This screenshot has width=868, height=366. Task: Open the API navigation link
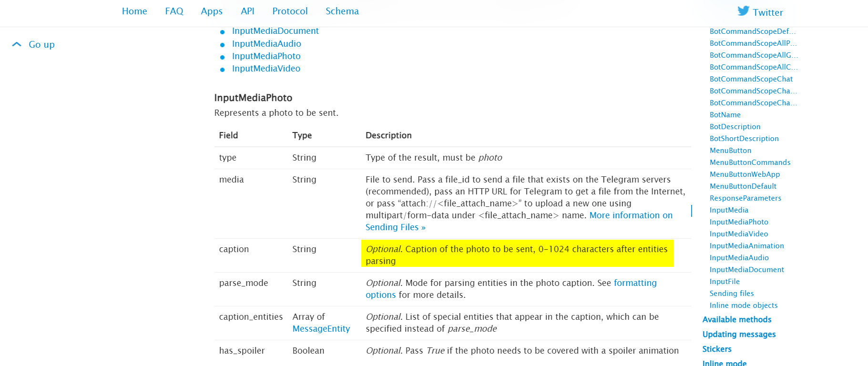tap(247, 11)
